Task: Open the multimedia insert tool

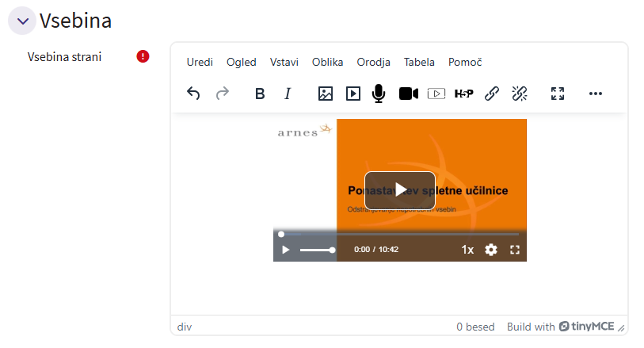Action: click(x=353, y=94)
